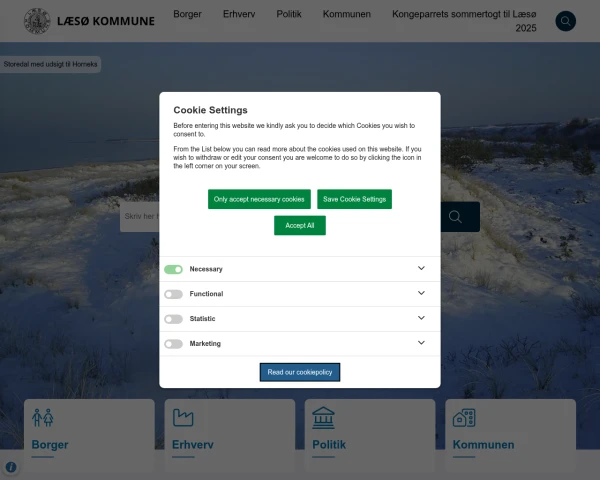600x480 pixels.
Task: Open the Kommunen menu in top navigation
Action: [347, 14]
